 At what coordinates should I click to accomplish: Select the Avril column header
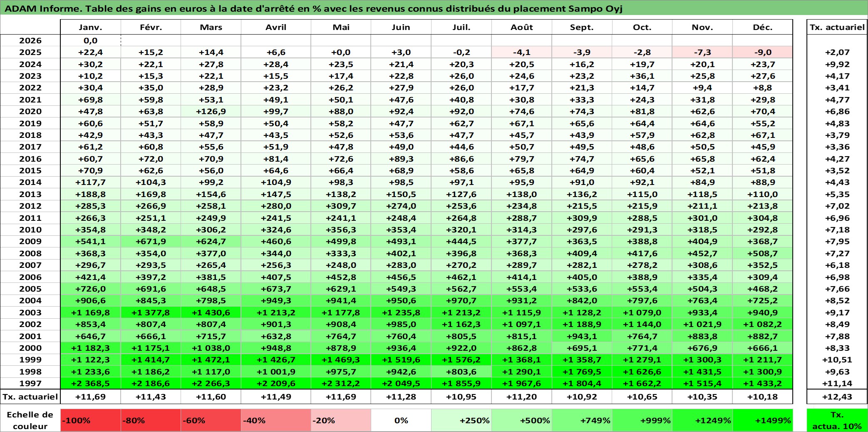(276, 27)
